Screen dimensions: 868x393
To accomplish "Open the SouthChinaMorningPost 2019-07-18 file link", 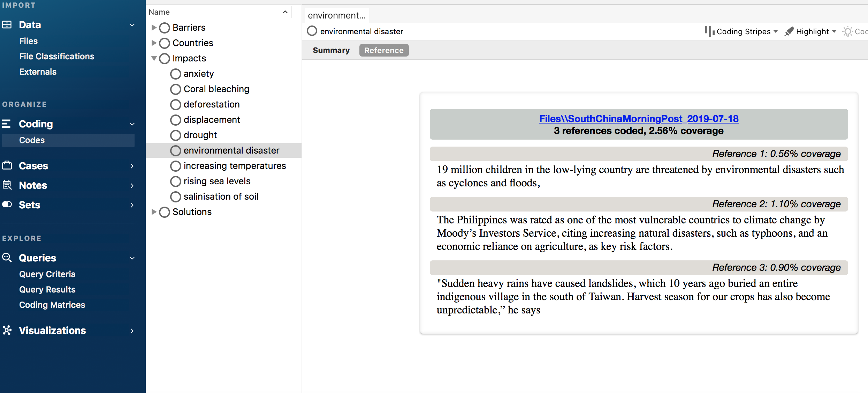I will pos(639,118).
